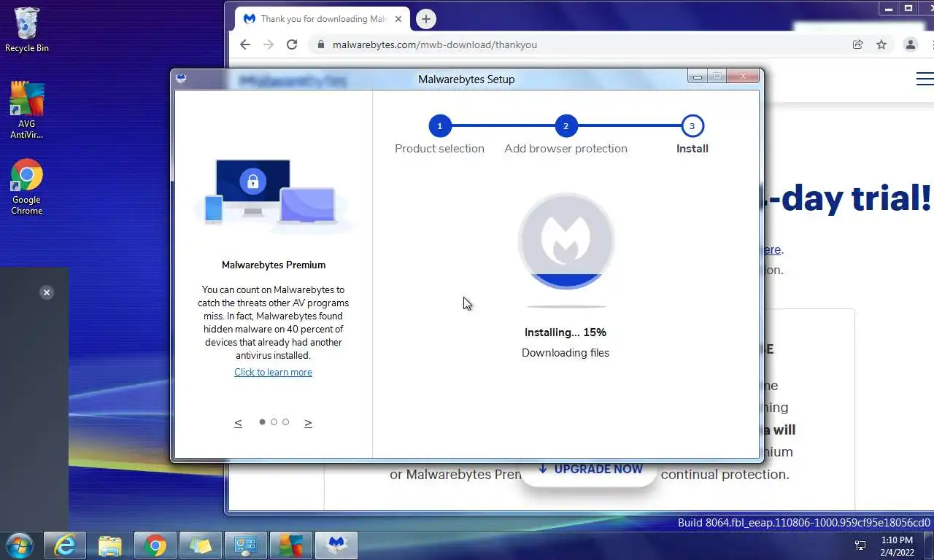Select the Malwarebytes Setup taskbar item

point(336,545)
